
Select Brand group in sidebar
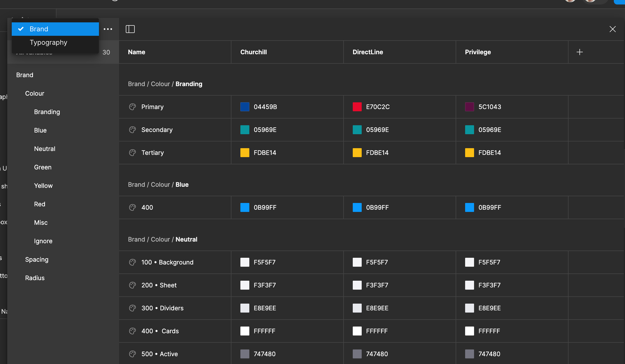pyautogui.click(x=25, y=75)
